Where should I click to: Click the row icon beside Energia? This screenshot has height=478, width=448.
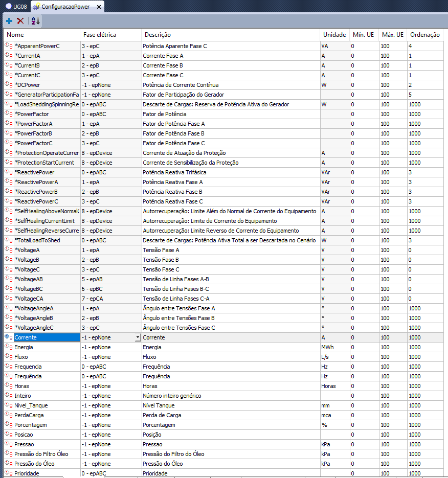[9, 347]
